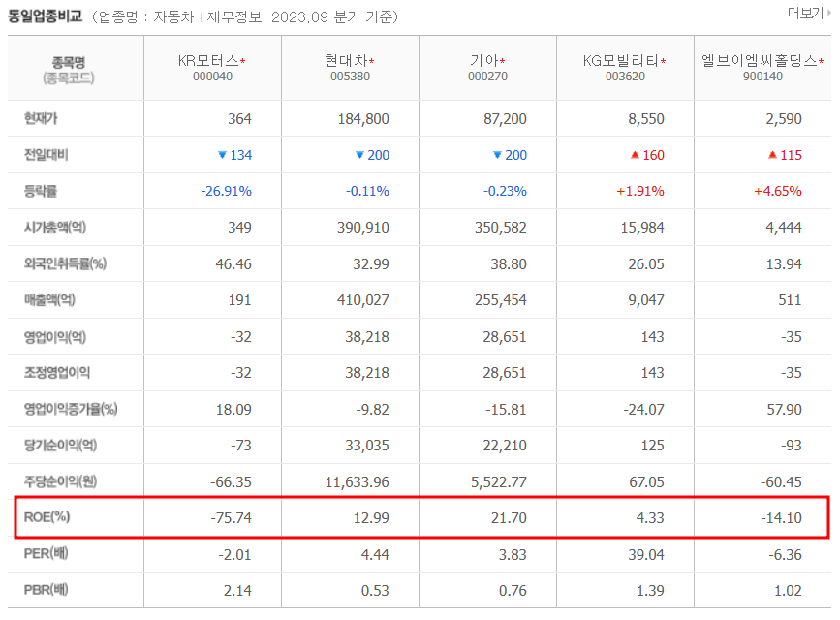Click PBR value 2.14
The width and height of the screenshot is (840, 620).
point(238,591)
